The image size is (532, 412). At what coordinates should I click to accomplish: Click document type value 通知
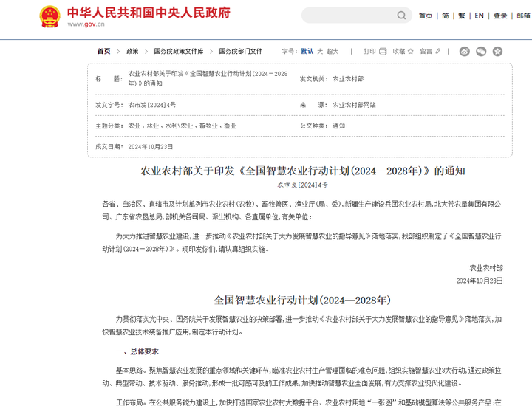(x=338, y=126)
